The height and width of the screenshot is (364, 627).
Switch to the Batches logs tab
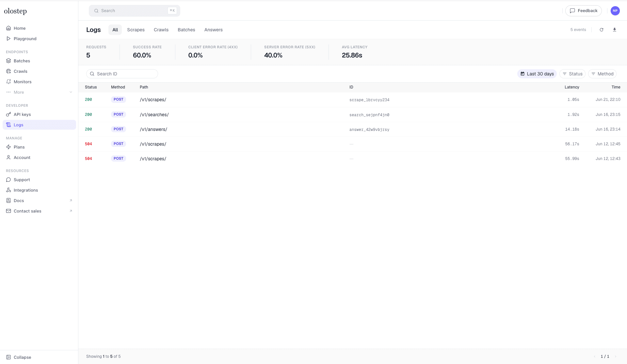(186, 30)
